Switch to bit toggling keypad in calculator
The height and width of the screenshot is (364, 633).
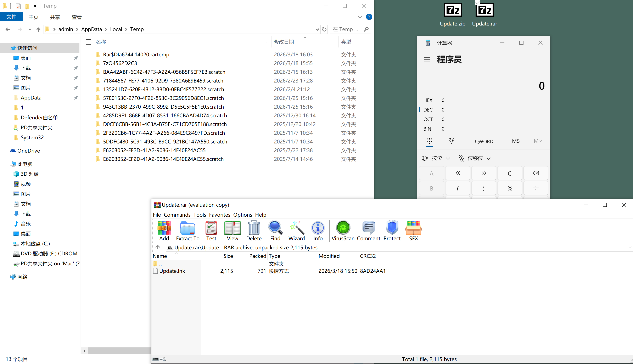(x=452, y=141)
